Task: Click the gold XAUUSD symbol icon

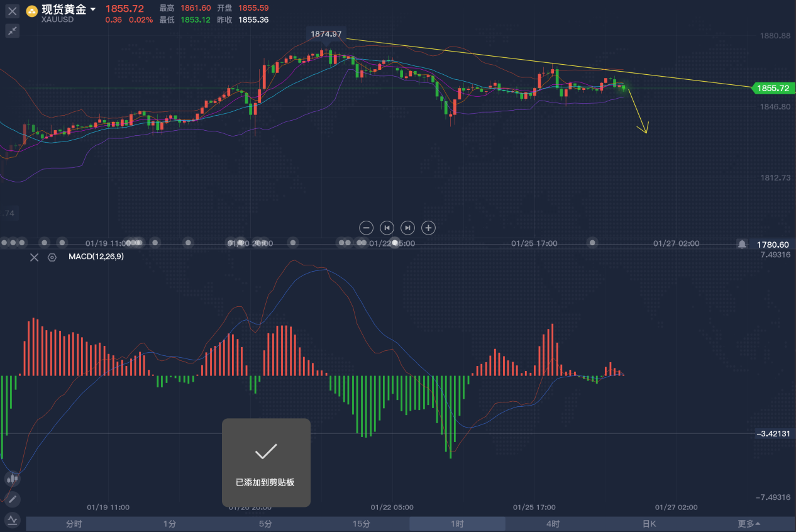Action: (31, 11)
